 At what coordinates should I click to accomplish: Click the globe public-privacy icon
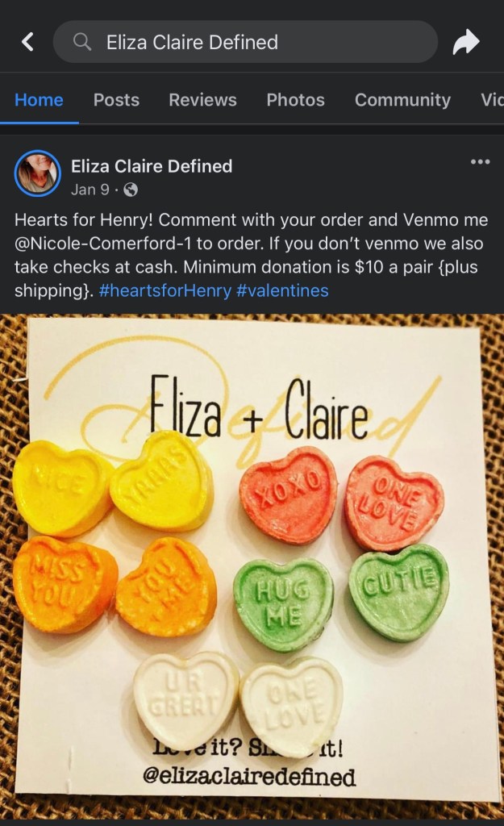(x=131, y=190)
